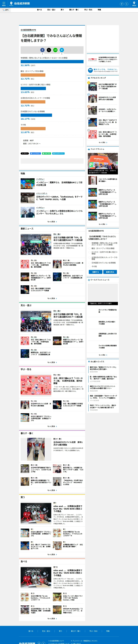Click the blue 日本語訳されていない台湾情報 16.17% bar
Viewport: 138px width, 644px height.
pos(36,115)
